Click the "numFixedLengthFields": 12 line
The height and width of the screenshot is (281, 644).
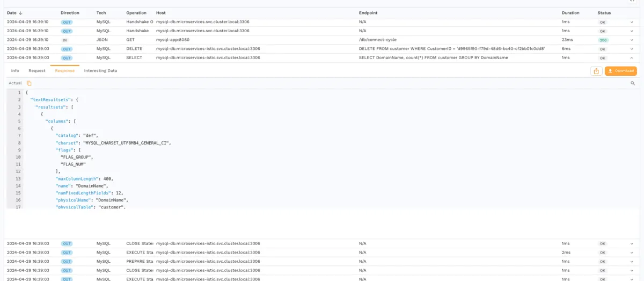pos(91,192)
